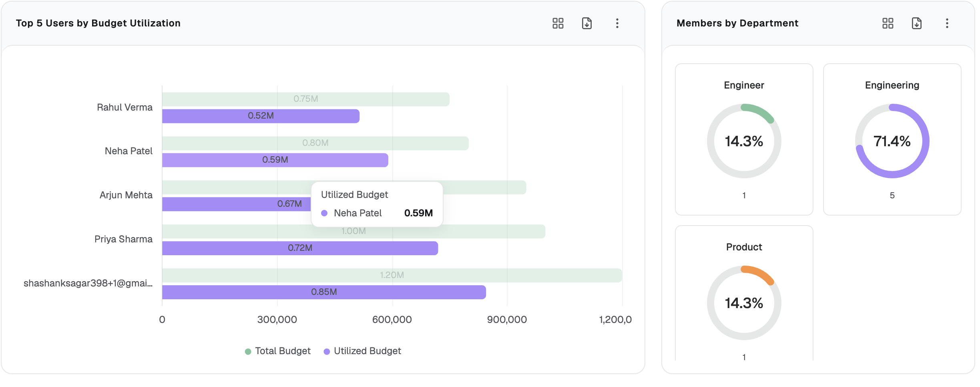Click the Rahul Verma axis label
Image resolution: width=980 pixels, height=387 pixels.
pos(125,107)
